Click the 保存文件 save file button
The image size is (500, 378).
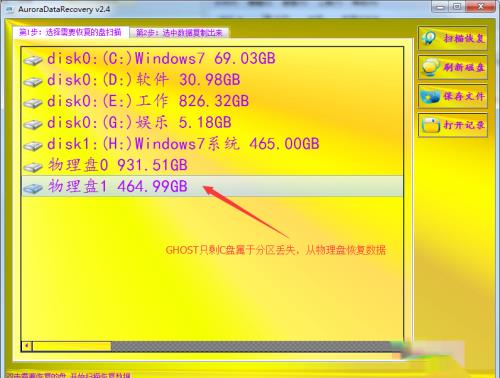(x=453, y=96)
